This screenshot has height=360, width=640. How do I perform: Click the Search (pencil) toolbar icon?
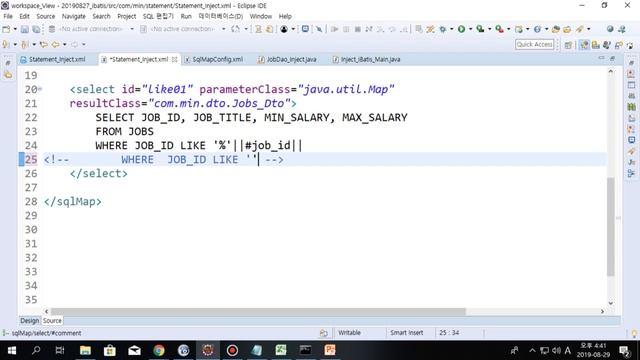tap(580, 29)
